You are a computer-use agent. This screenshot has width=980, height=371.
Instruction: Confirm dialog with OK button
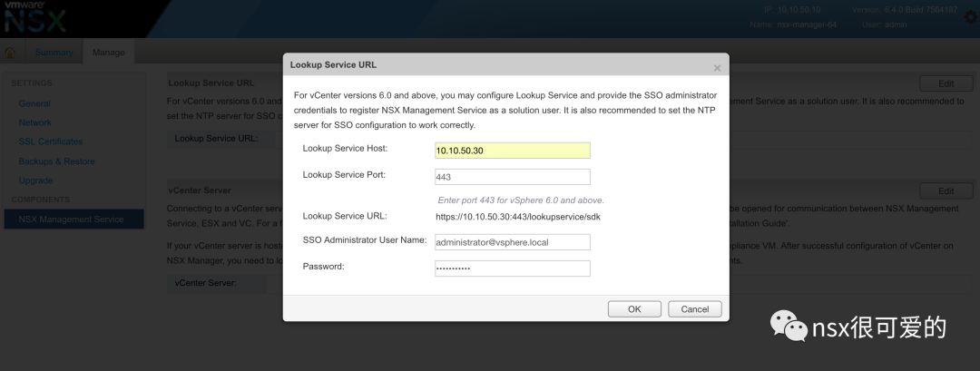point(634,309)
